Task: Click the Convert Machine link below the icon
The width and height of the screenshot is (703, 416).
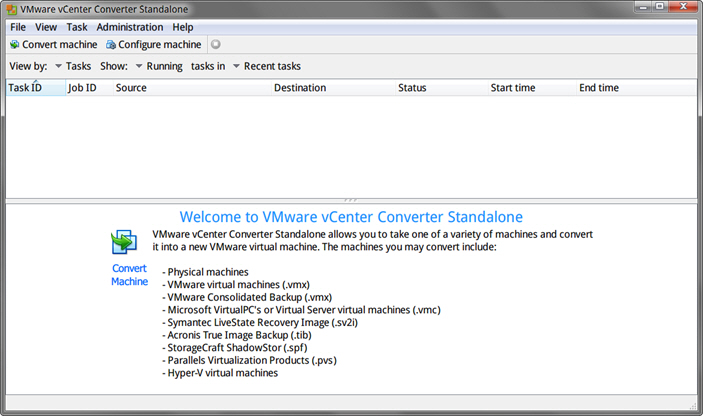Action: (129, 275)
